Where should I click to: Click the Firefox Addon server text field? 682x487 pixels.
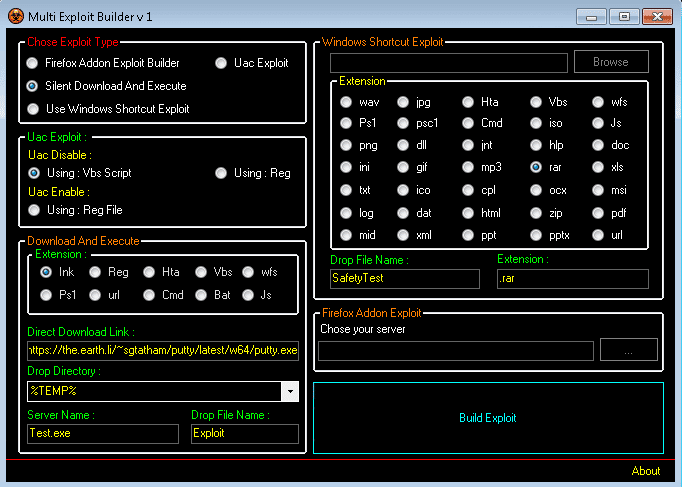455,350
